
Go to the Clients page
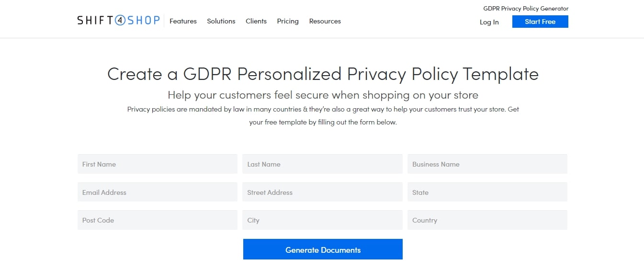pyautogui.click(x=256, y=21)
